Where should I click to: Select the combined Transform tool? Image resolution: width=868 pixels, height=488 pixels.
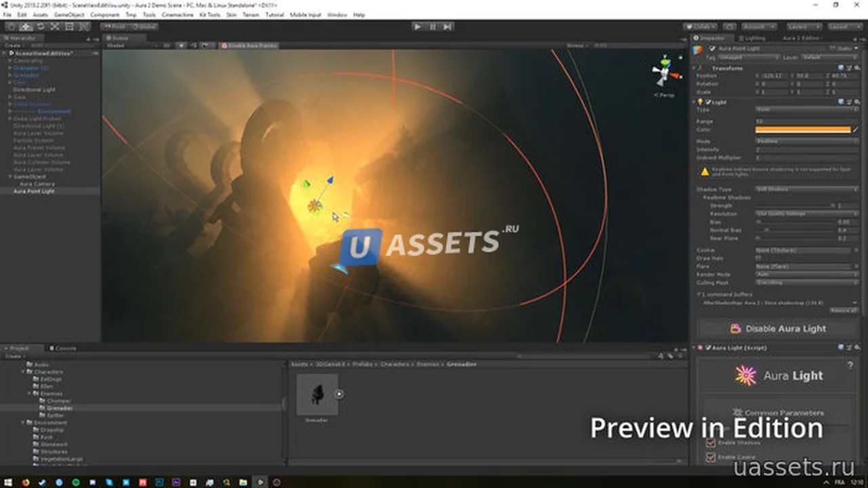click(x=83, y=26)
